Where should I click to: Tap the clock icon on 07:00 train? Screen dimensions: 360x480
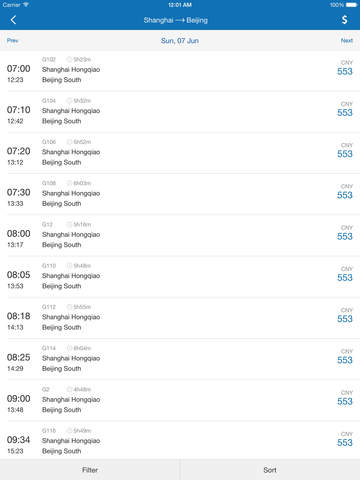pyautogui.click(x=69, y=59)
